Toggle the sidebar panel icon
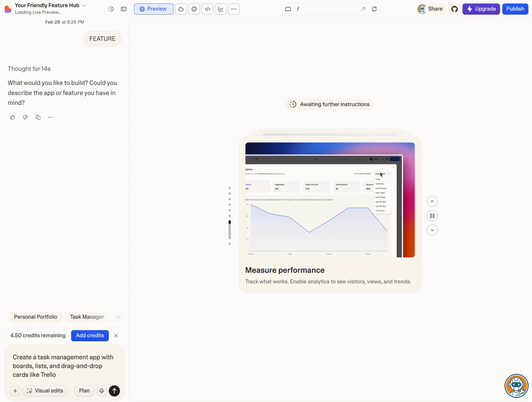Image resolution: width=532 pixels, height=402 pixels. [x=124, y=9]
